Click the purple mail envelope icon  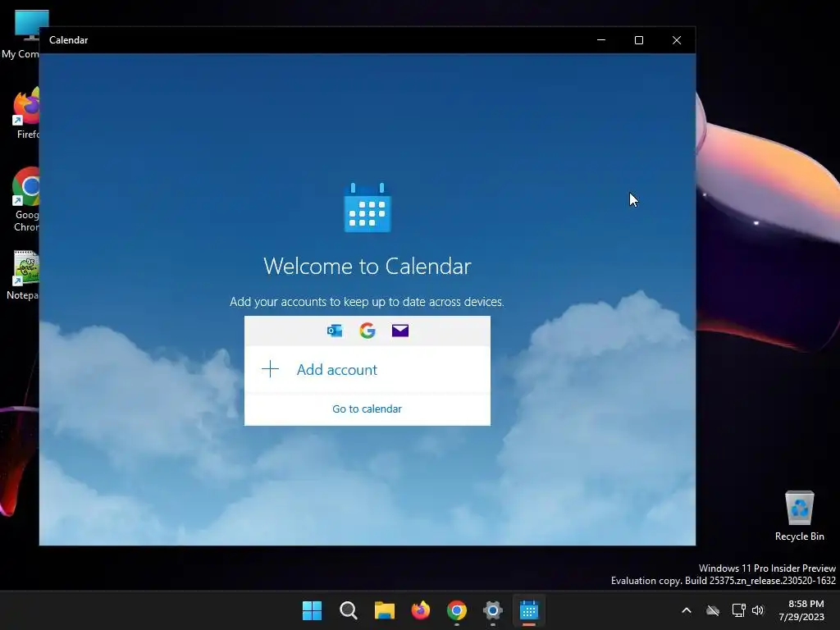pyautogui.click(x=400, y=331)
